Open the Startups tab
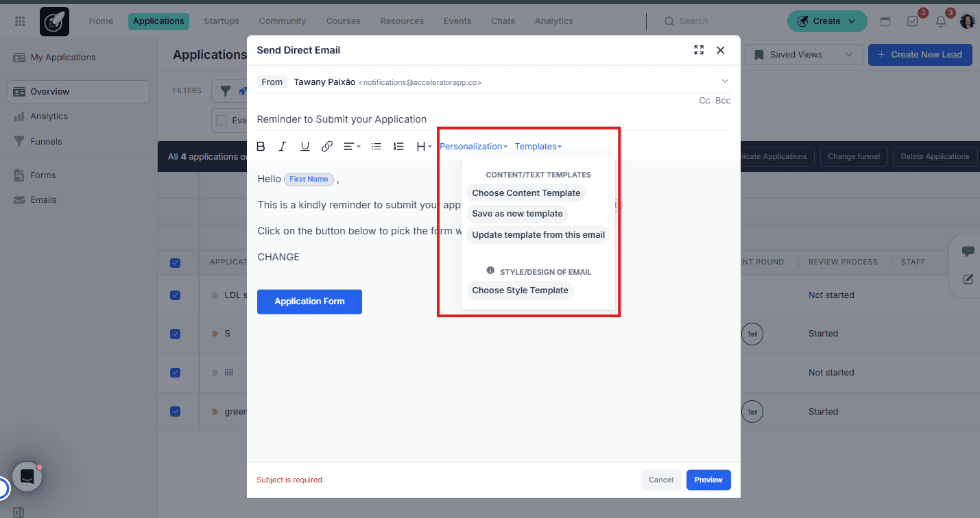980x518 pixels. (222, 21)
